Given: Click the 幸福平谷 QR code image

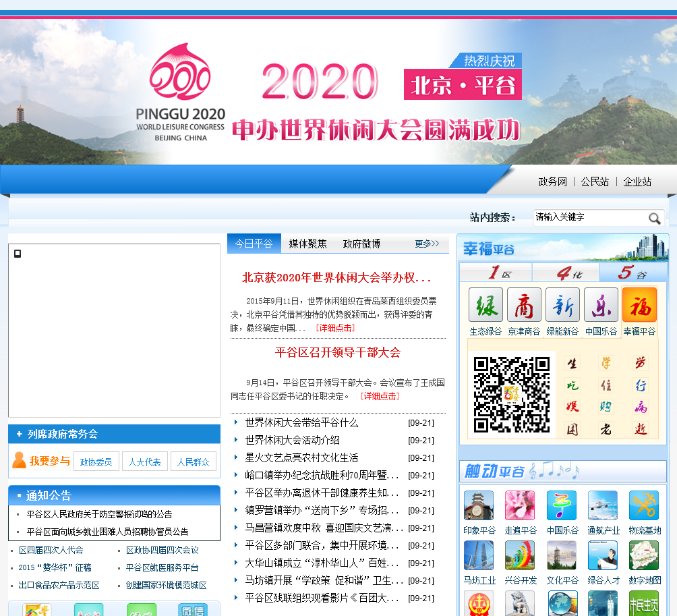Looking at the screenshot, I should point(512,395).
